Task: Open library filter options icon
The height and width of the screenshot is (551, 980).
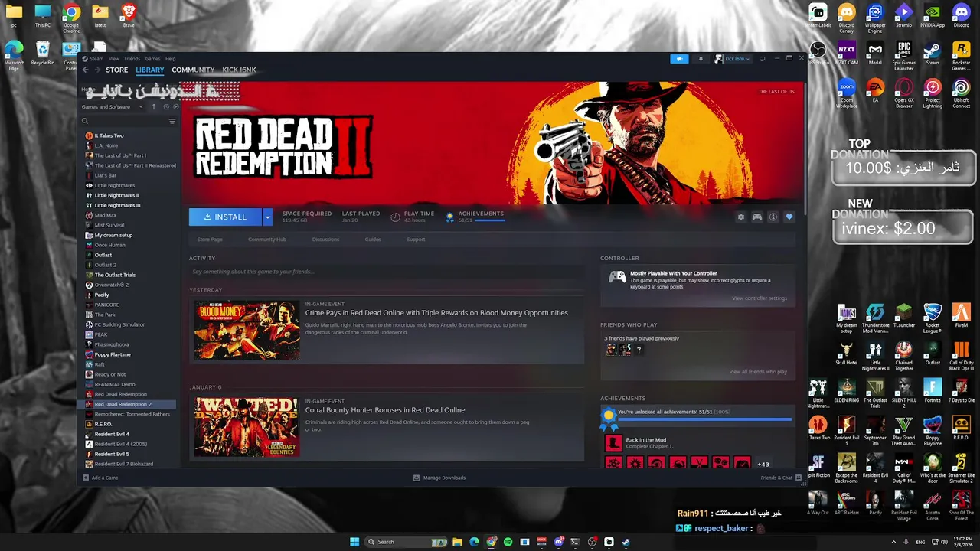Action: coord(172,122)
